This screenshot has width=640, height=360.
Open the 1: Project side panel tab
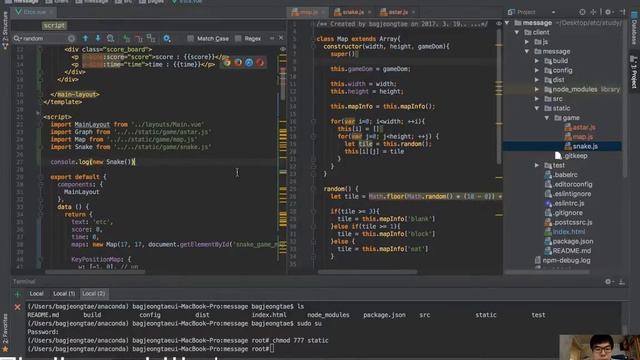click(634, 72)
